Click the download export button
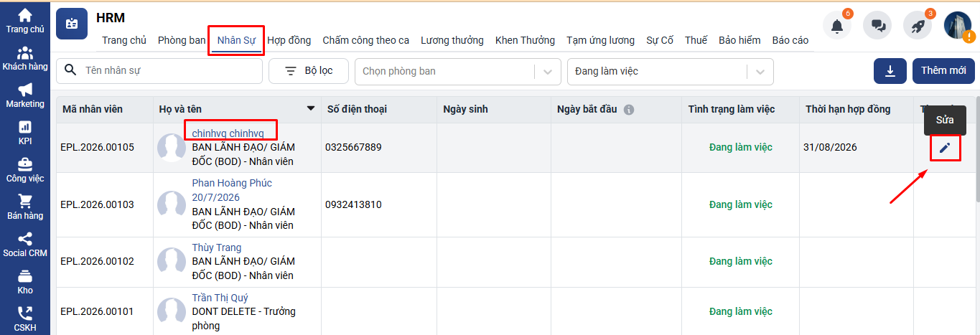980x335 pixels. pos(890,71)
